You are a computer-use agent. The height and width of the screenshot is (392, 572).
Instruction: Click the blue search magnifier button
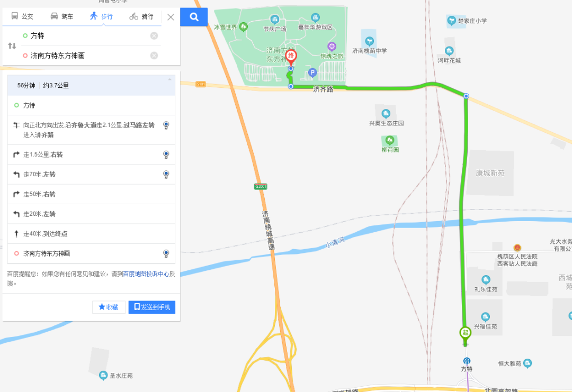[194, 17]
